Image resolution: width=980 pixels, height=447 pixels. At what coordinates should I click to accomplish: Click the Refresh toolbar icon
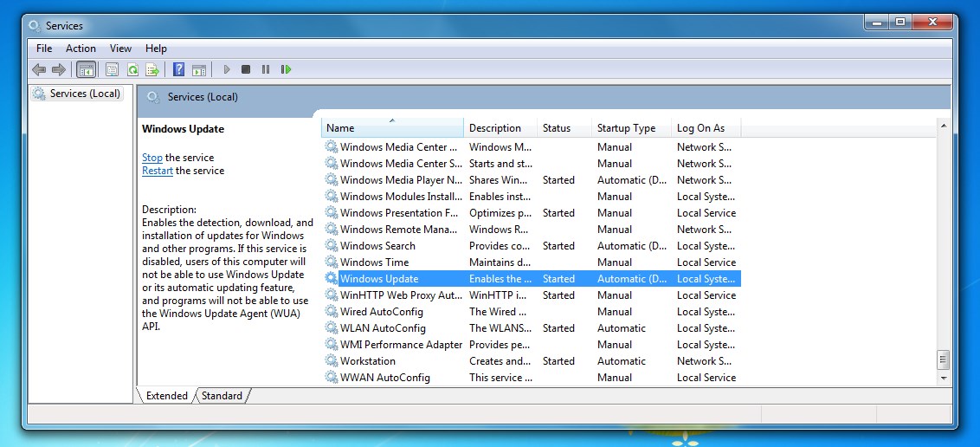(x=132, y=69)
